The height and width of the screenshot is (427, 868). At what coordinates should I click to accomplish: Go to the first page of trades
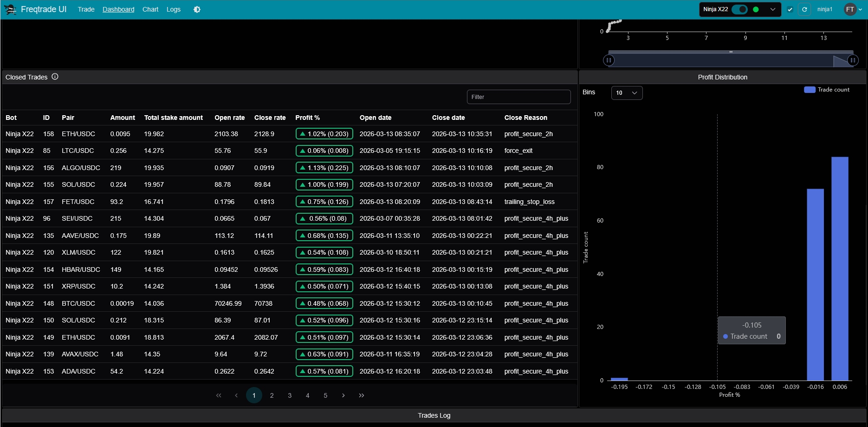tap(219, 395)
